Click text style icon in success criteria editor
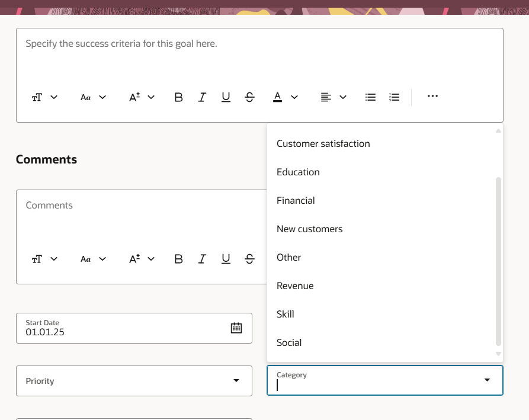Viewport: 529px width, 420px height. pos(37,97)
